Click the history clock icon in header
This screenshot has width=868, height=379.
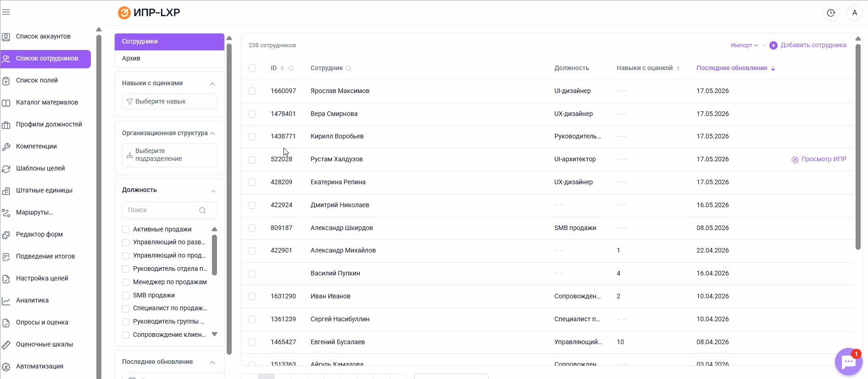click(831, 13)
